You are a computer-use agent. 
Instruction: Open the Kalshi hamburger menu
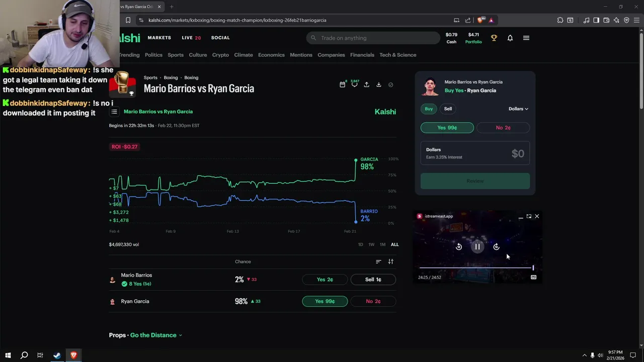coord(526,38)
